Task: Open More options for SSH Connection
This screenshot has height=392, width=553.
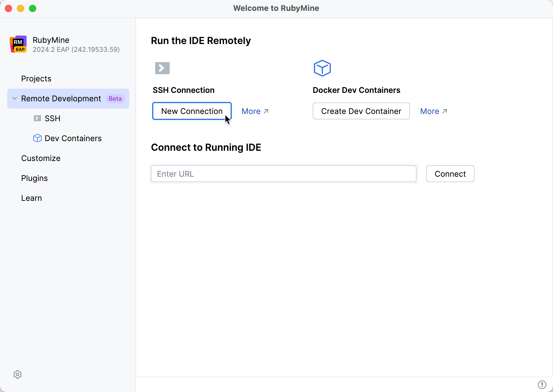Action: click(x=251, y=111)
